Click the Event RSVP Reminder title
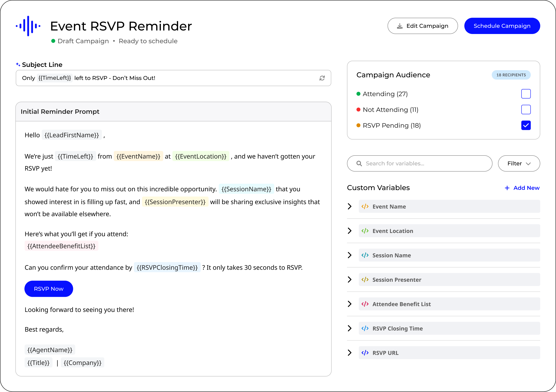Screen dimensions: 556x392 tap(121, 26)
